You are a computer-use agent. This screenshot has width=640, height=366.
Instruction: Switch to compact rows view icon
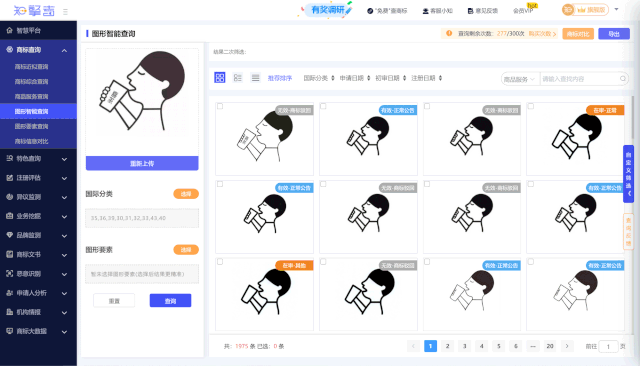tap(256, 78)
